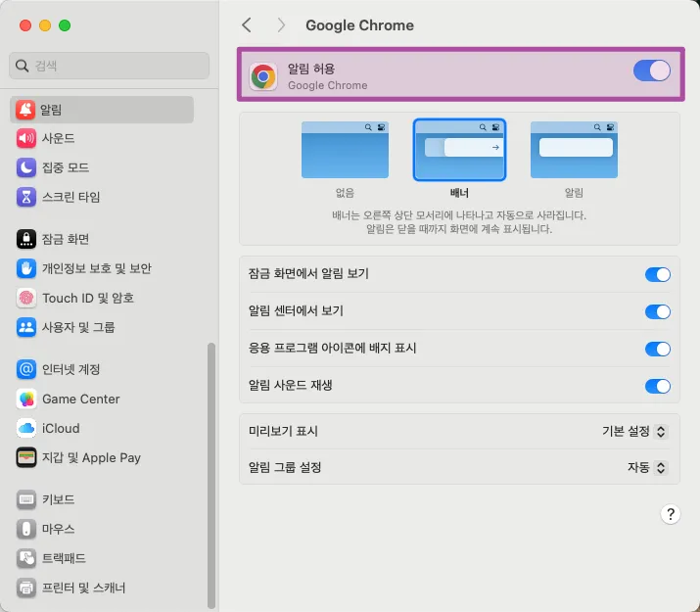Open 잠금 화면 lock icon

pos(25,239)
